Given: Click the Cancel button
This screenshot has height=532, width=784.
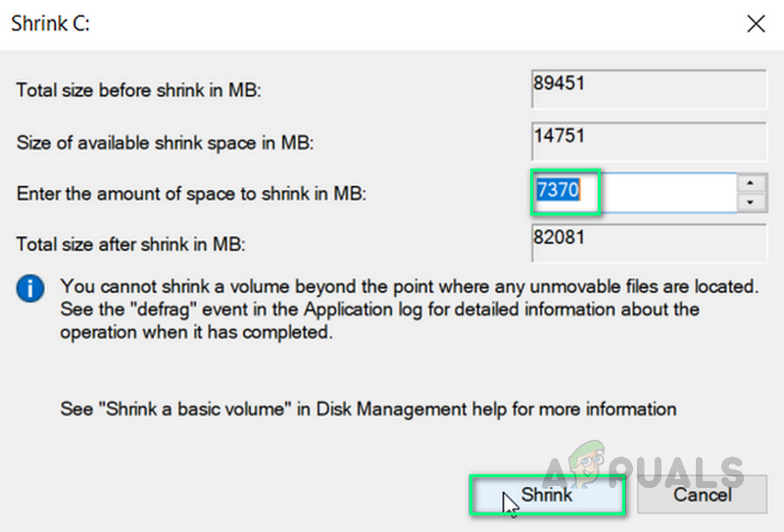Looking at the screenshot, I should click(x=702, y=495).
